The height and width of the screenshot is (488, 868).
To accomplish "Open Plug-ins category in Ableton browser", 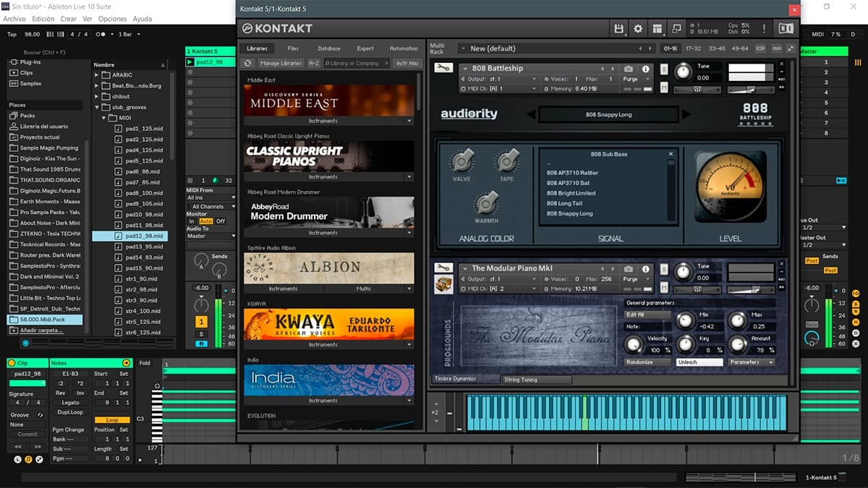I will (x=30, y=62).
